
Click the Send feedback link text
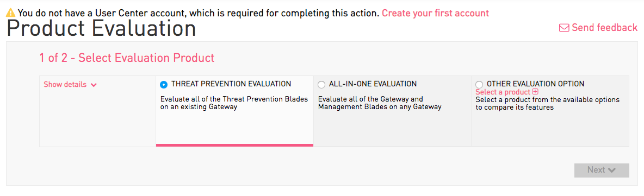(605, 28)
